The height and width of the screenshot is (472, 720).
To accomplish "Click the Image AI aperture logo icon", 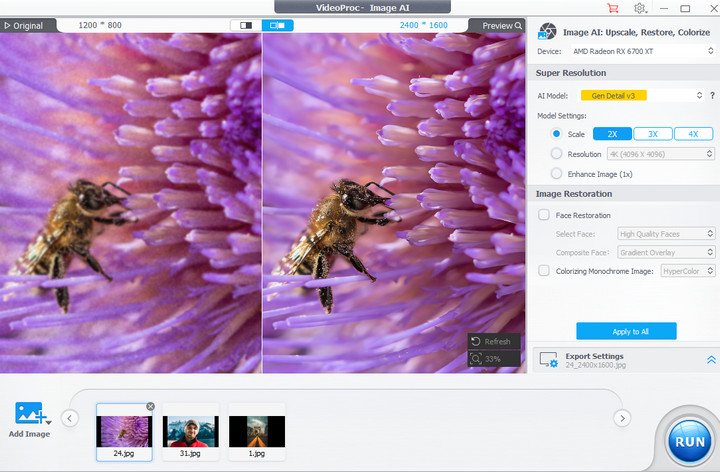I will click(547, 32).
